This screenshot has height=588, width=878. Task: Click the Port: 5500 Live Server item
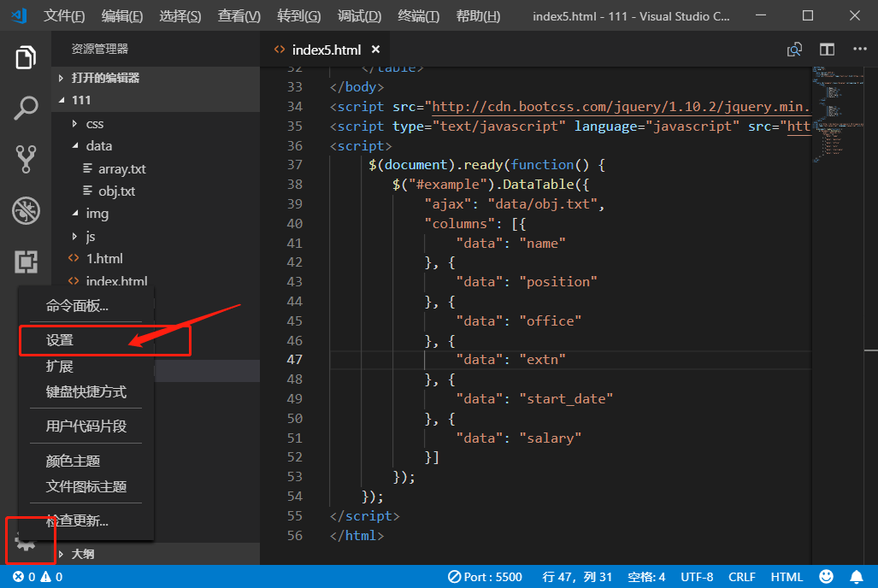pos(485,576)
